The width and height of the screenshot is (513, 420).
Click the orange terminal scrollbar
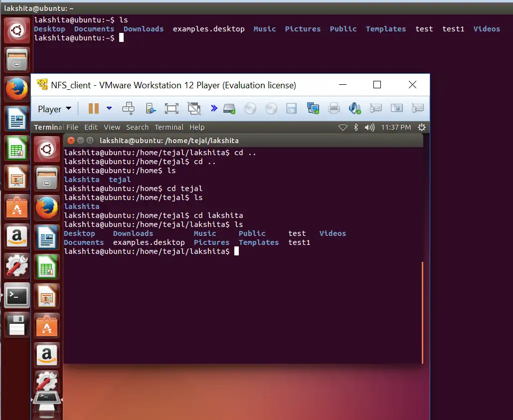(422, 312)
